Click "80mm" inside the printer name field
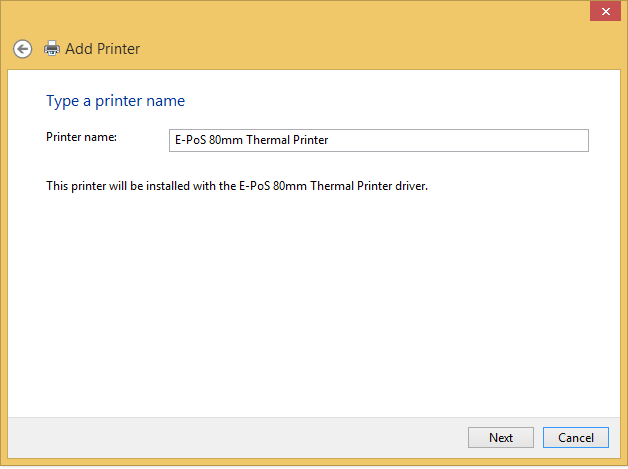Image resolution: width=628 pixels, height=469 pixels. click(x=225, y=140)
